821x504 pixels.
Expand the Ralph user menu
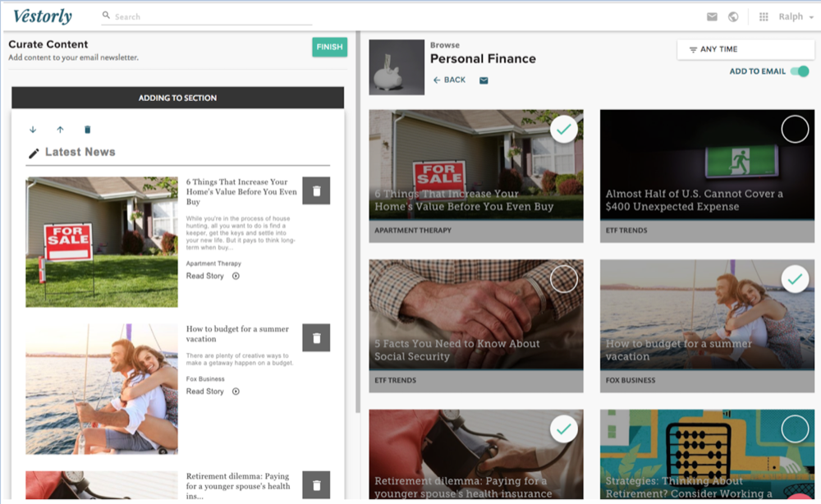(x=796, y=17)
